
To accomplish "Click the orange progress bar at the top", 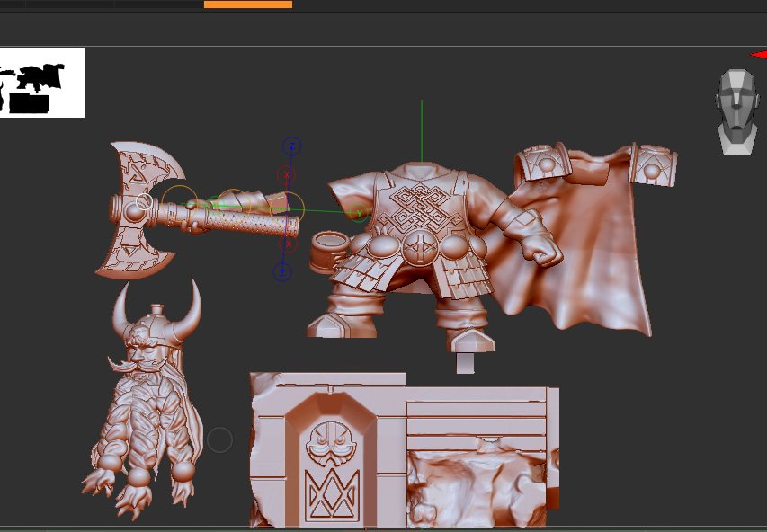I will coord(248,4).
